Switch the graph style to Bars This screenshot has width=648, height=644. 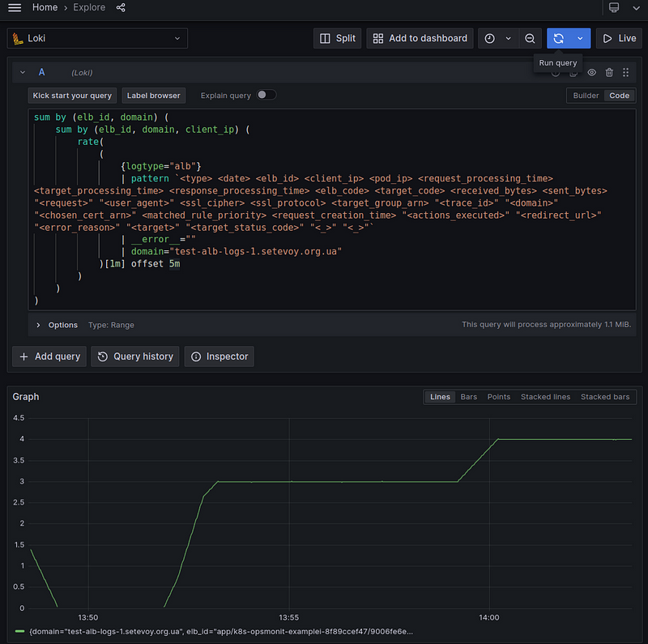(x=468, y=397)
